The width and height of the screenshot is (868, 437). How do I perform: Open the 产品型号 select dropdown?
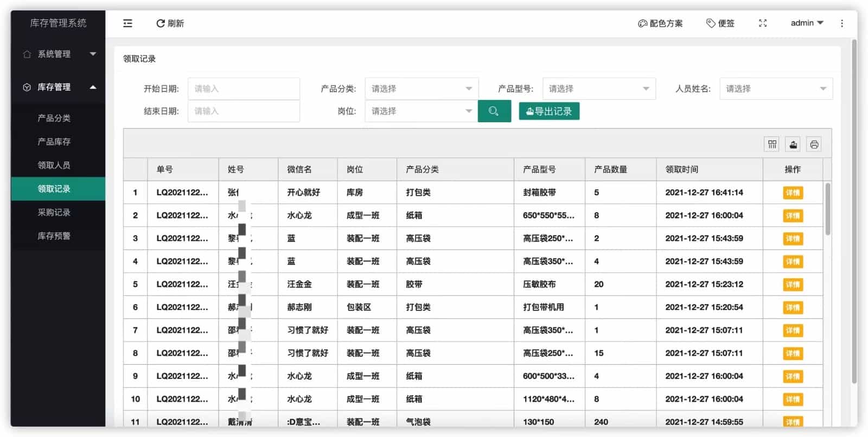599,89
